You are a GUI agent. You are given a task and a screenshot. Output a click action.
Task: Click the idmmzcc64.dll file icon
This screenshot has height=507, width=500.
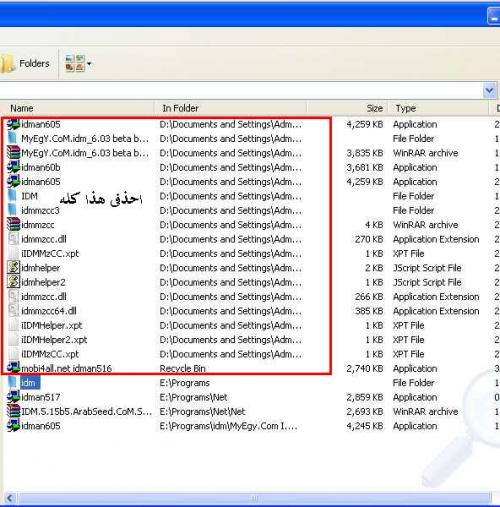pyautogui.click(x=13, y=310)
